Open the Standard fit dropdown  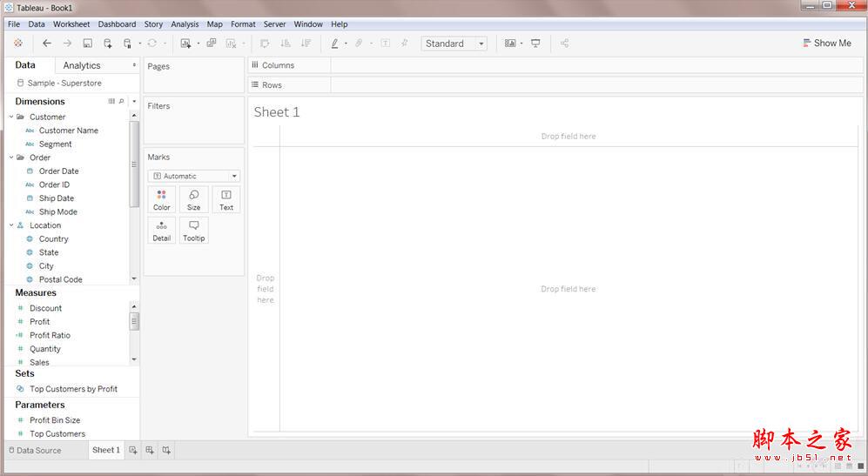point(454,44)
